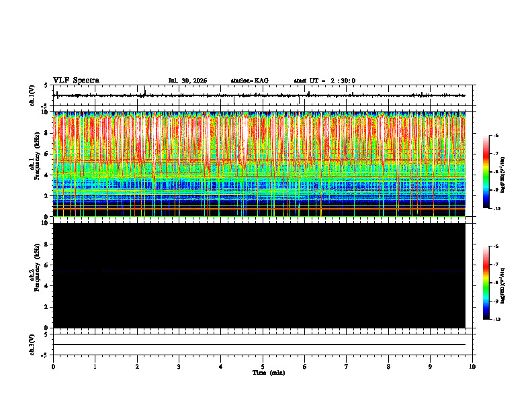Select the Jul 30, 2026 date label
Image resolution: width=532 pixels, height=411 pixels.
pyautogui.click(x=187, y=81)
